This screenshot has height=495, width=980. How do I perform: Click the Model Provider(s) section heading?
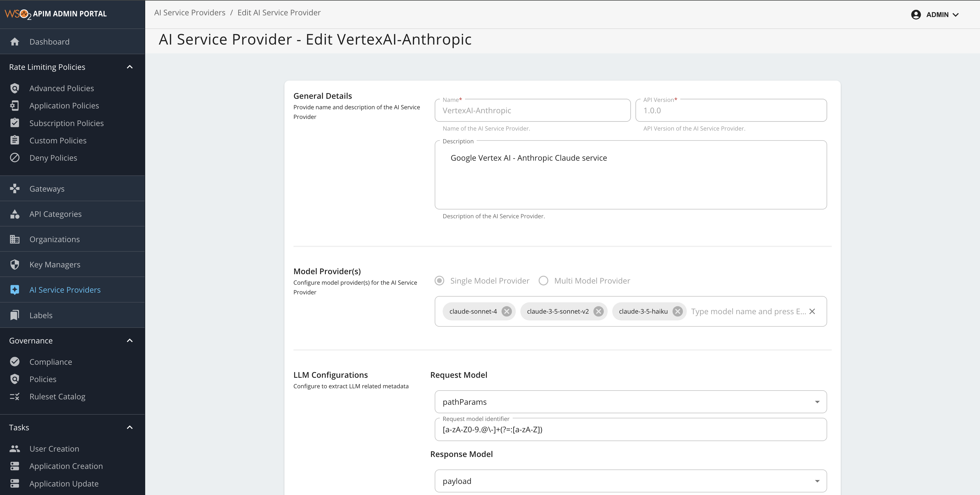(x=327, y=271)
